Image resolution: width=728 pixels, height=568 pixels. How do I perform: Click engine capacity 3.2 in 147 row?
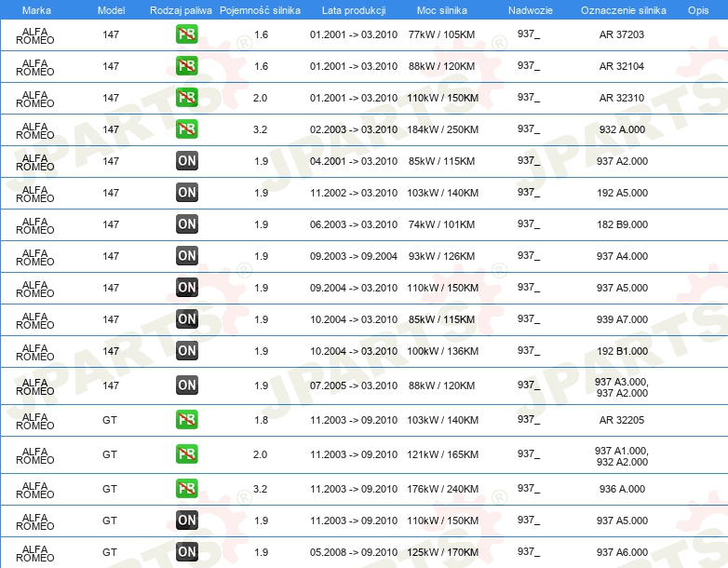tap(260, 129)
